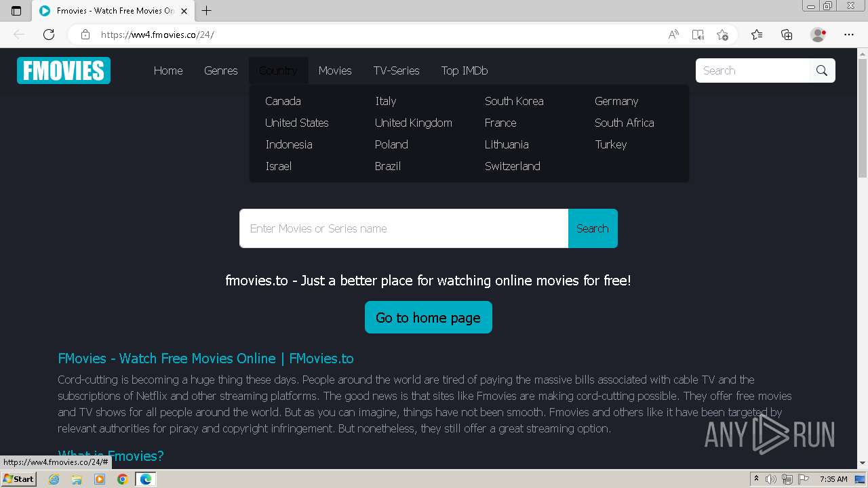Viewport: 868px width, 488px height.
Task: Open Favorites list icon
Action: pos(757,35)
